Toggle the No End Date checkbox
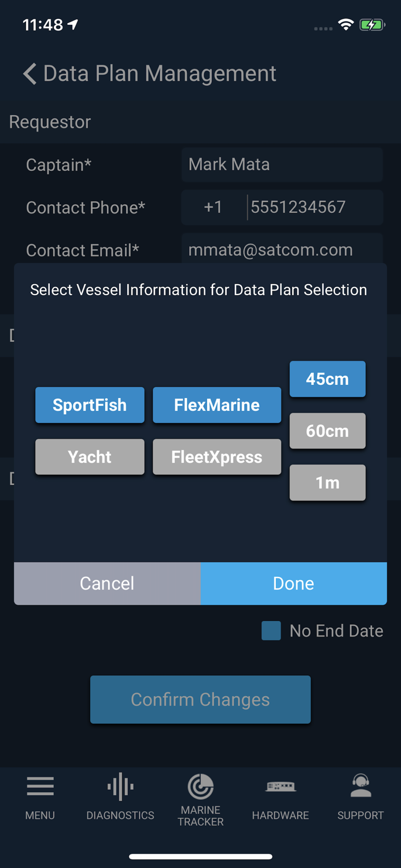 271,631
